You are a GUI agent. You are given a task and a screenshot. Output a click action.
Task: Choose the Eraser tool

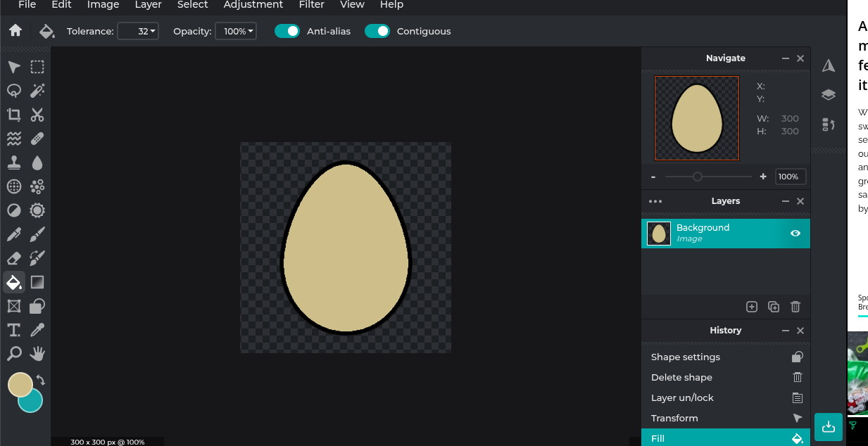[14, 258]
